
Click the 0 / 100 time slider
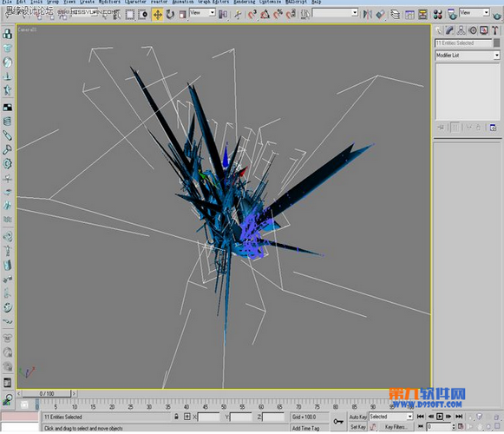(47, 393)
